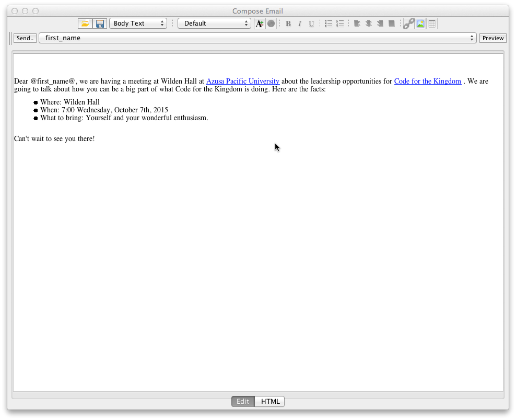Open the Azusa Pacific University link
This screenshot has height=420, width=516.
242,81
